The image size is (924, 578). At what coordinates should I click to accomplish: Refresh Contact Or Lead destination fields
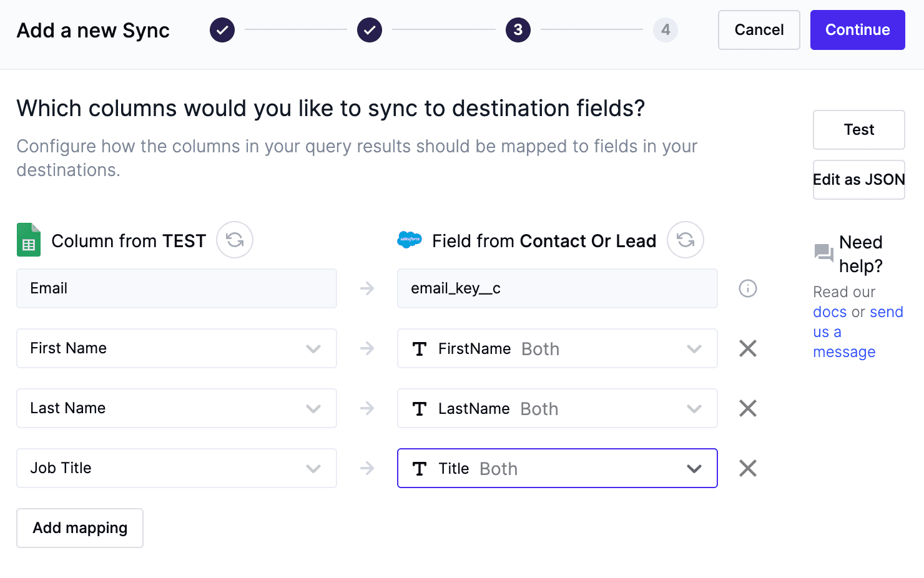tap(686, 240)
